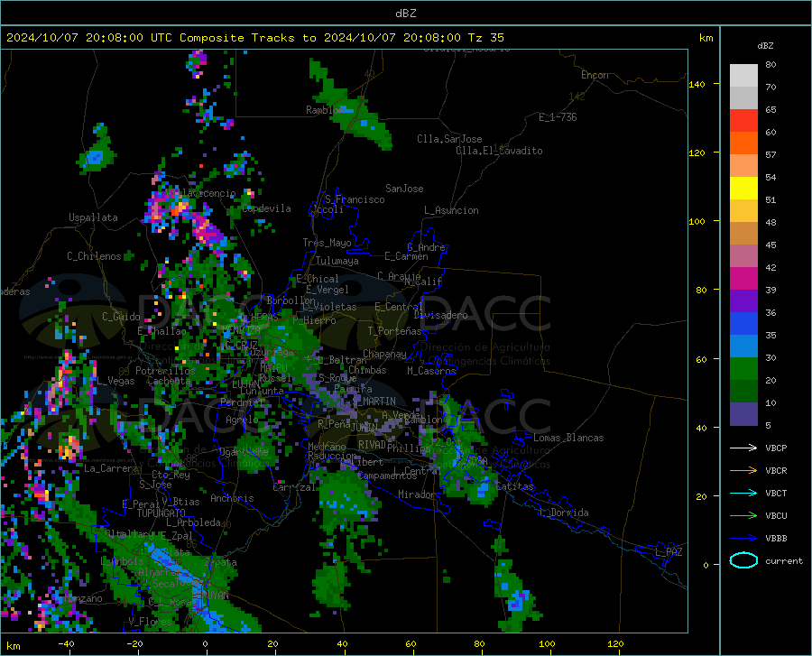812x656 pixels.
Task: Click the cyan VBCT arrow legend icon
Action: [x=743, y=493]
